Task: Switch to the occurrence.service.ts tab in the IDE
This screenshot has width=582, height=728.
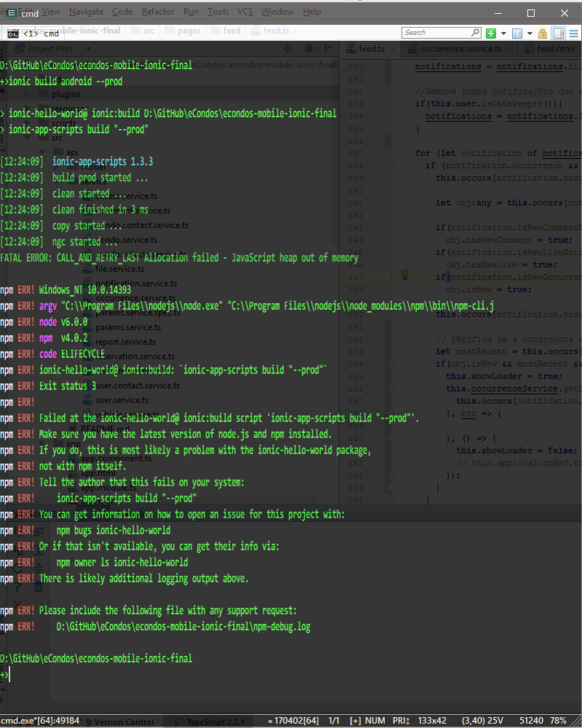Action: tap(461, 49)
